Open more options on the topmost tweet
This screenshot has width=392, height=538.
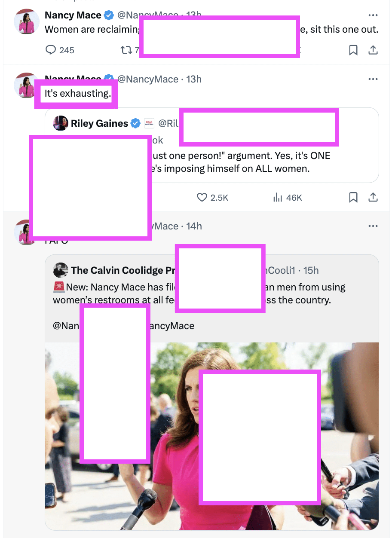point(373,15)
